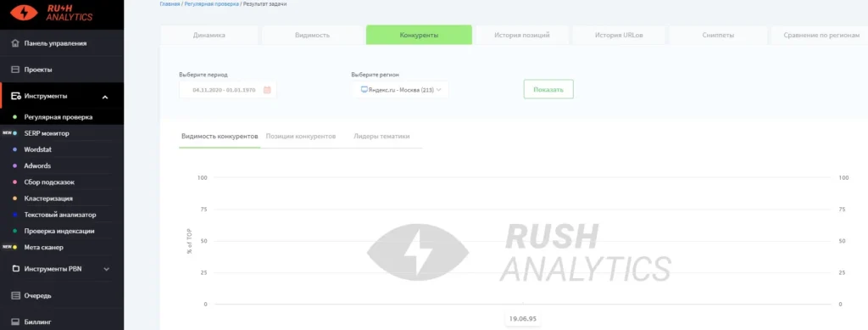The width and height of the screenshot is (868, 330).
Task: Select Лидеры тематики sub-tab
Action: coord(381,137)
